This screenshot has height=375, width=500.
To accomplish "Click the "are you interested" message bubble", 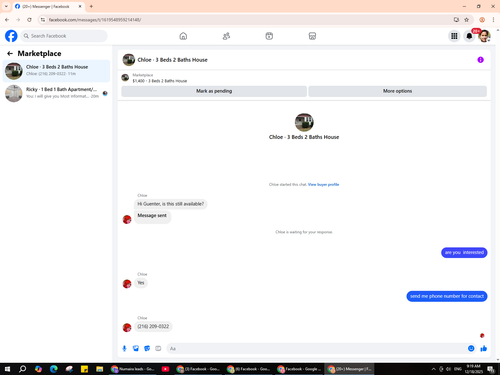I will 464,252.
